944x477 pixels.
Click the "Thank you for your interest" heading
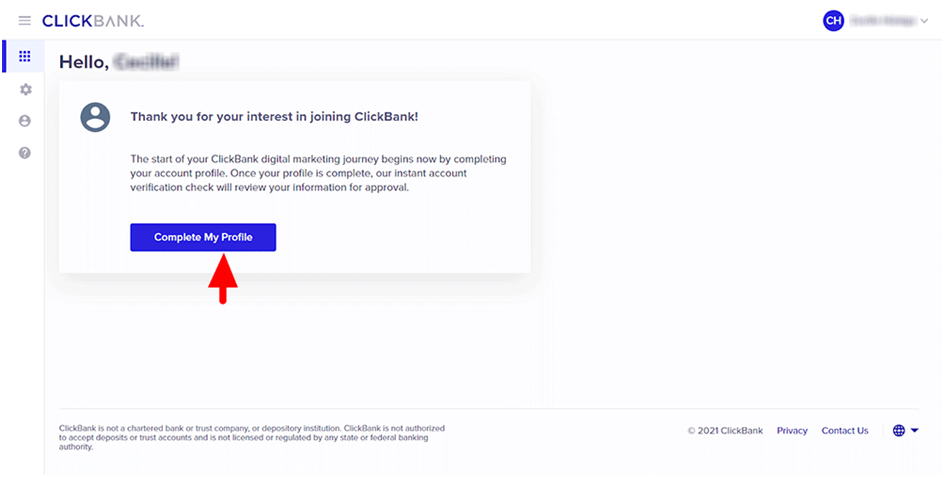(x=274, y=117)
